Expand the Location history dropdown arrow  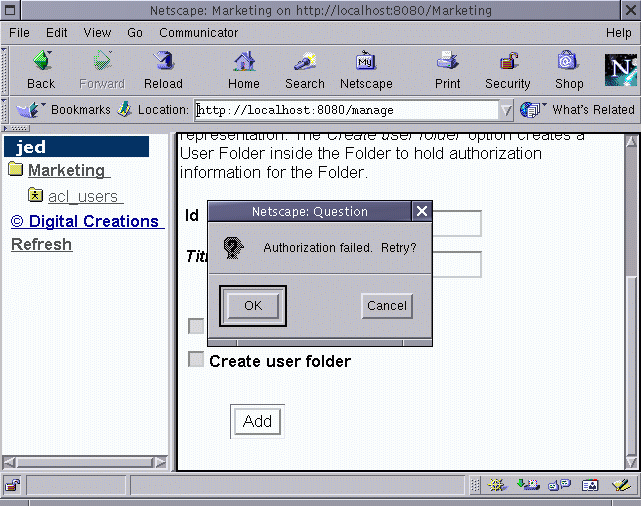point(506,110)
